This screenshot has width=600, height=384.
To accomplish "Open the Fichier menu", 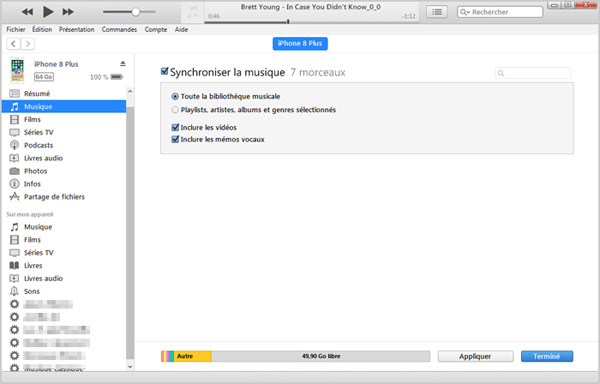I will [16, 29].
